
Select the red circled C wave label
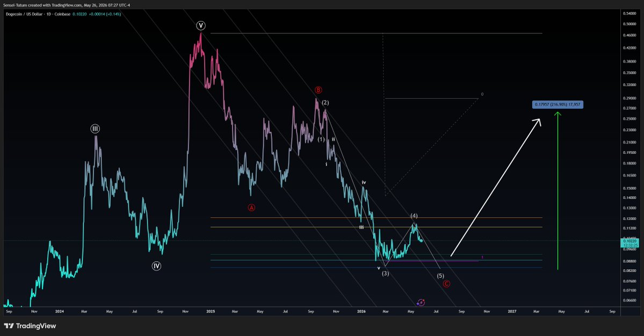click(x=446, y=283)
